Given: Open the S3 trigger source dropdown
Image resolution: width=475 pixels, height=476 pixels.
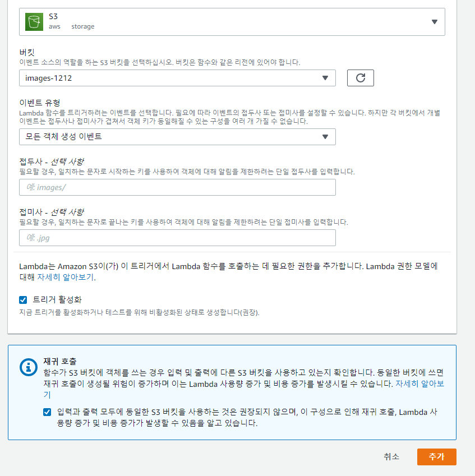Looking at the screenshot, I should coord(232,22).
